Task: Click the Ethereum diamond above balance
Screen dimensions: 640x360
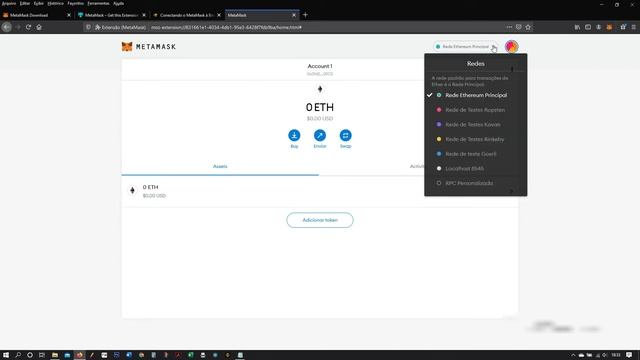Action: point(320,89)
